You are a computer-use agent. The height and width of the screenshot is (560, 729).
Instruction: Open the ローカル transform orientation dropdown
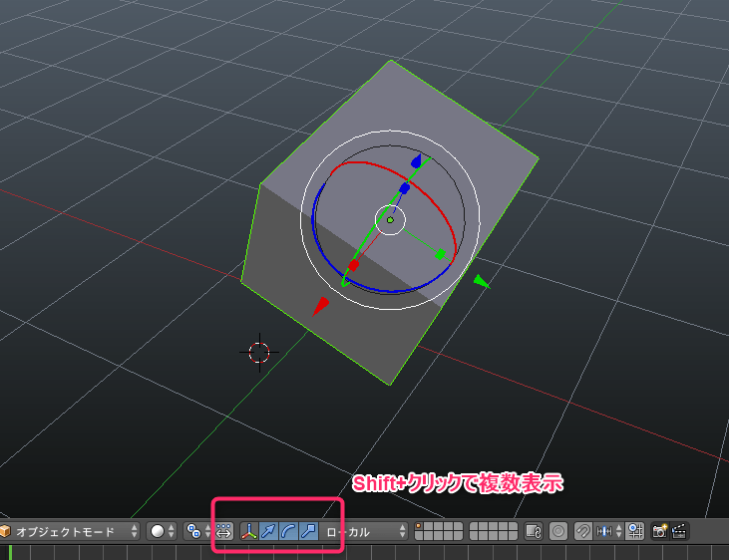click(364, 532)
